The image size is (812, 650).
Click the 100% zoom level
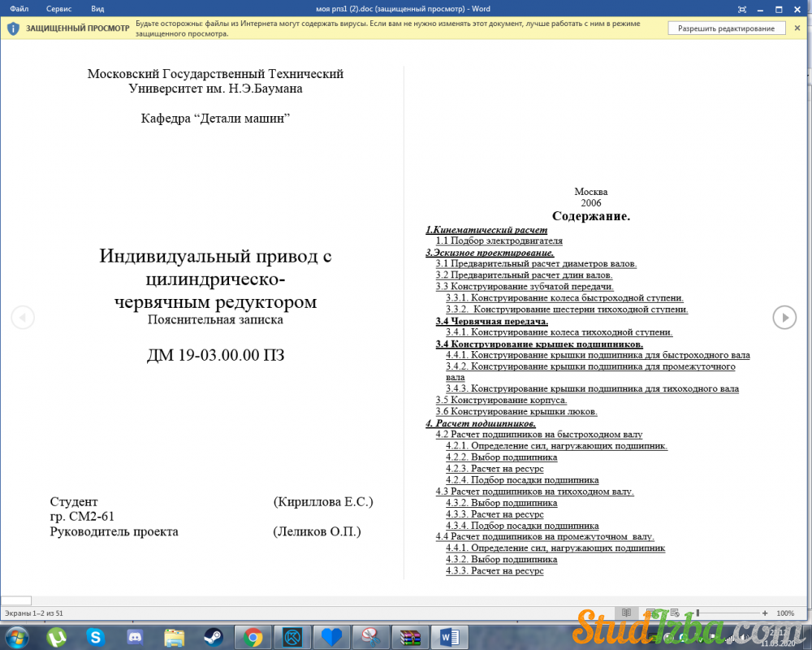tap(785, 613)
